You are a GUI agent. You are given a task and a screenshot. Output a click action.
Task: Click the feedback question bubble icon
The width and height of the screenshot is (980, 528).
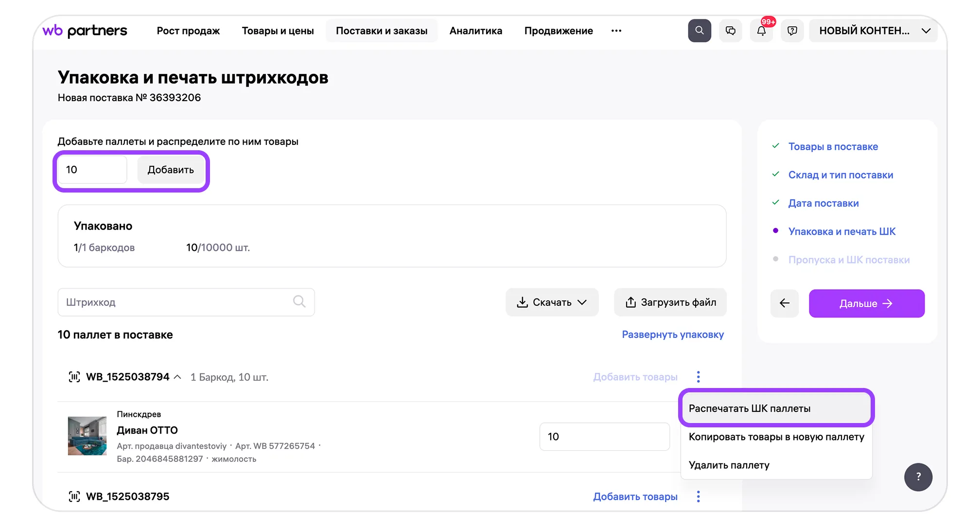coord(792,31)
